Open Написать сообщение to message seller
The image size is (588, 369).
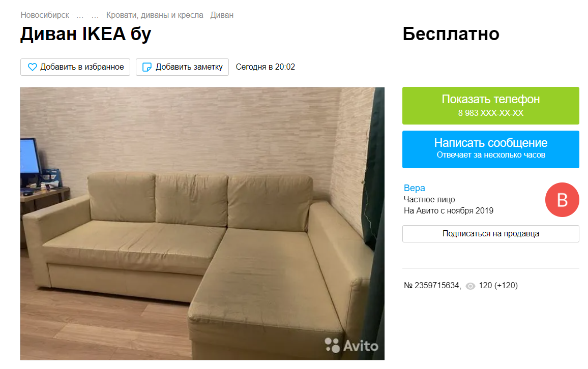coord(490,149)
